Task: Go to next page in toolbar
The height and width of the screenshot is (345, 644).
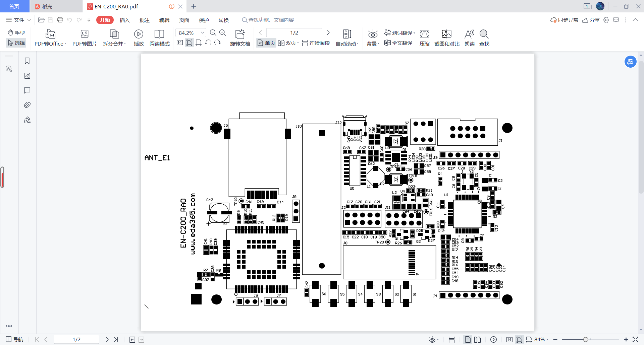Action: 328,32
